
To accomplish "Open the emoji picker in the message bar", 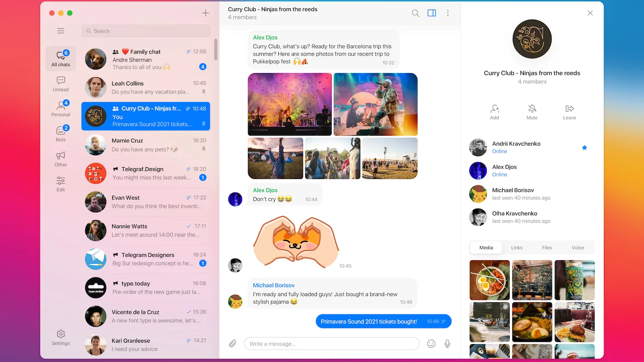I will tap(431, 343).
